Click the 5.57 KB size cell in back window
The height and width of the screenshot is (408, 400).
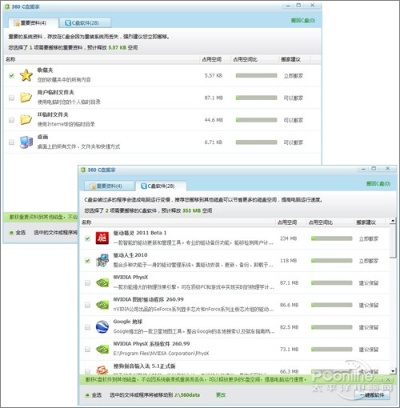click(x=213, y=76)
